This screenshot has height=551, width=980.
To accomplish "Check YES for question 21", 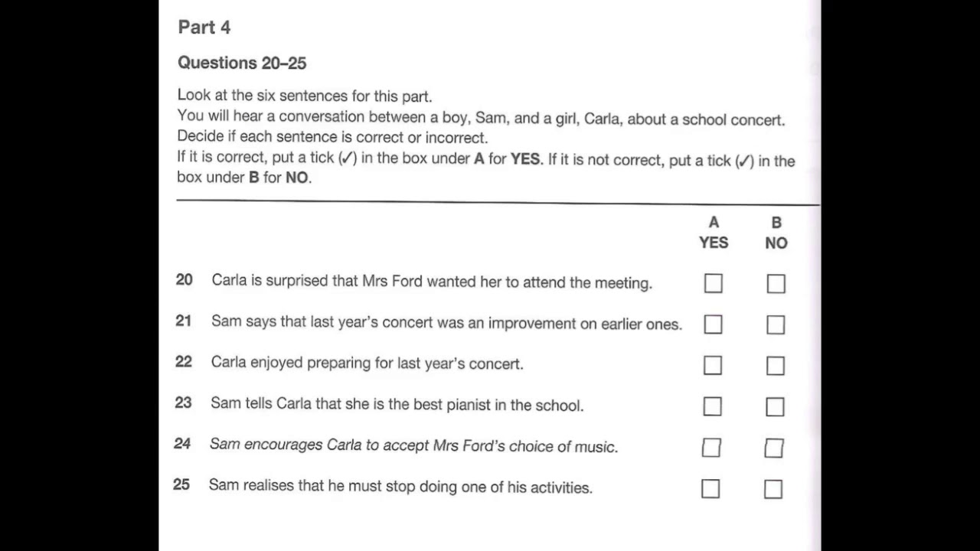I will [x=713, y=324].
